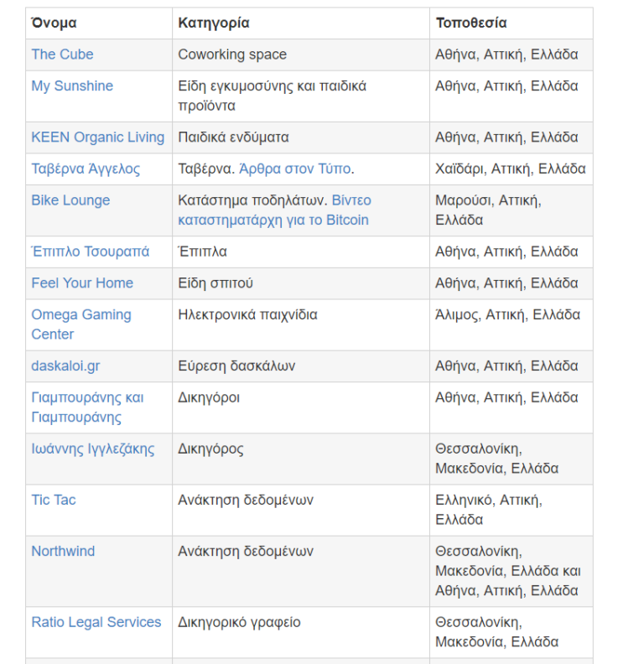Click the Τοποθεσία column header
The image size is (644, 664).
coord(470,23)
